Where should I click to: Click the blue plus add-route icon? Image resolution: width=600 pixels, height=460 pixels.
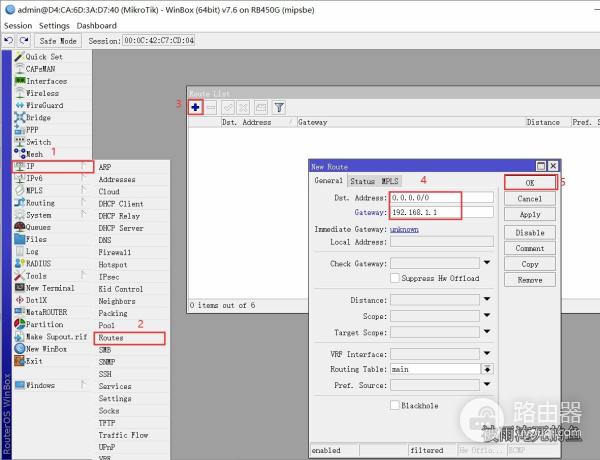point(196,108)
